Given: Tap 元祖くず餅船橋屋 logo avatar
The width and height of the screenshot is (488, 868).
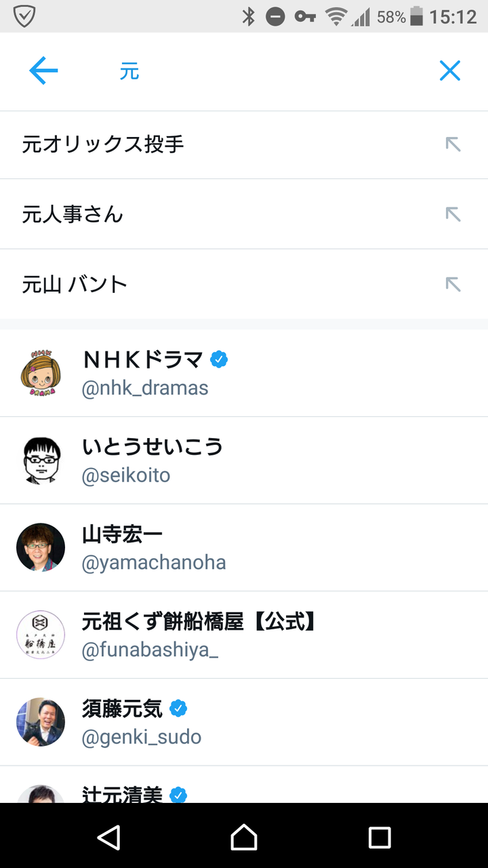Looking at the screenshot, I should pyautogui.click(x=41, y=635).
